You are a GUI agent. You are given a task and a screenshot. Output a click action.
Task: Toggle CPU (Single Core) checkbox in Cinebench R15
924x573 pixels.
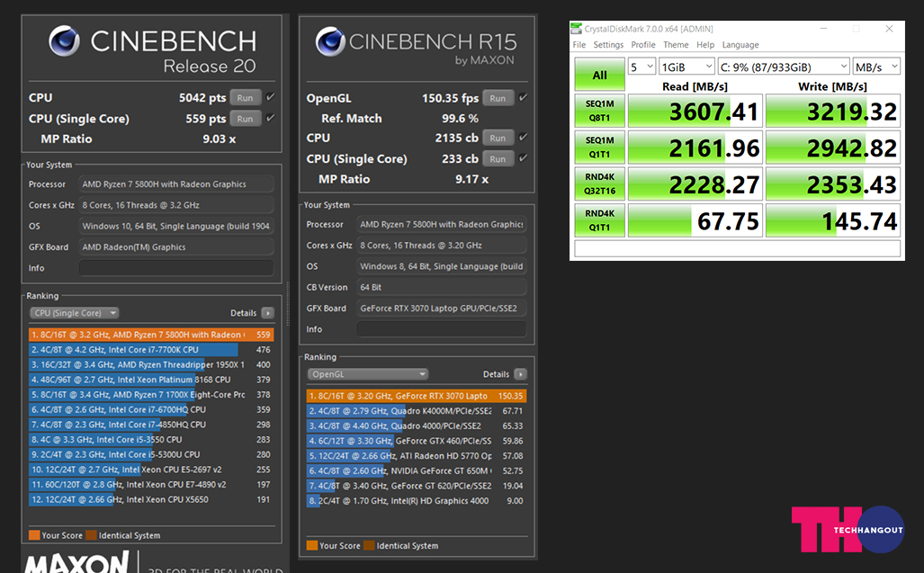(x=524, y=157)
